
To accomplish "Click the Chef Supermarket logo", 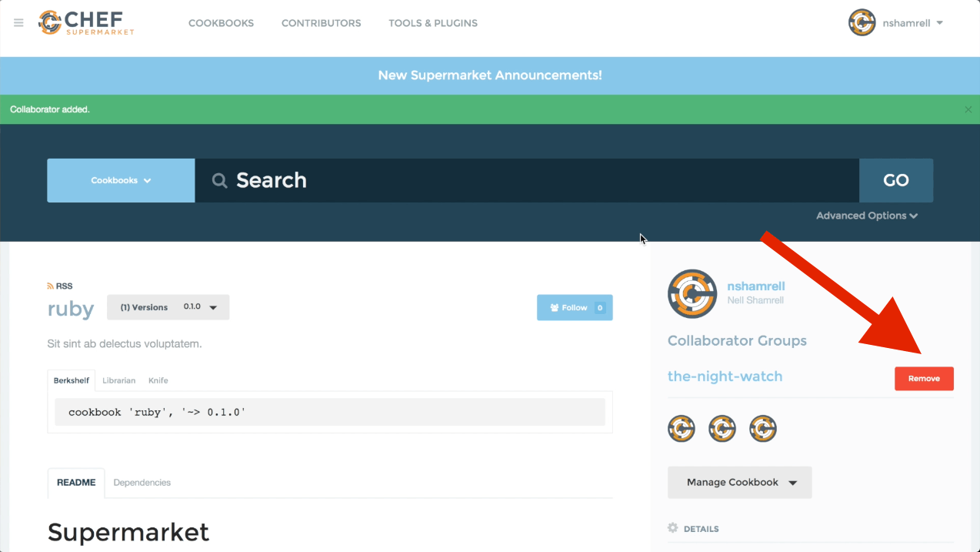I will (86, 23).
